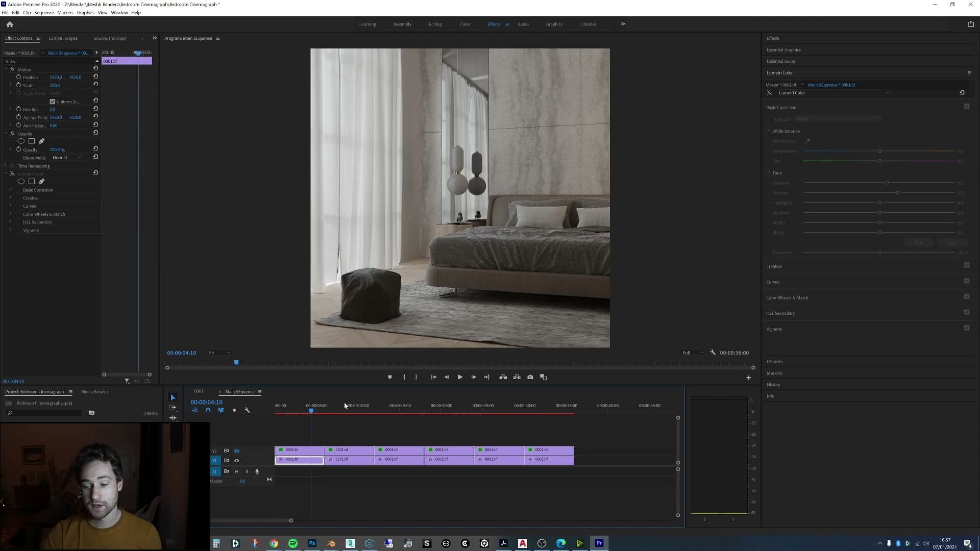The image size is (980, 551).
Task: Toggle Vignette section checkbox in Lumetri
Action: pyautogui.click(x=967, y=328)
